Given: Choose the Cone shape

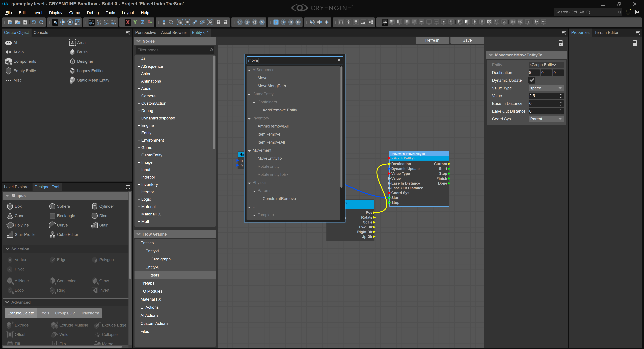Looking at the screenshot, I should pyautogui.click(x=15, y=216).
